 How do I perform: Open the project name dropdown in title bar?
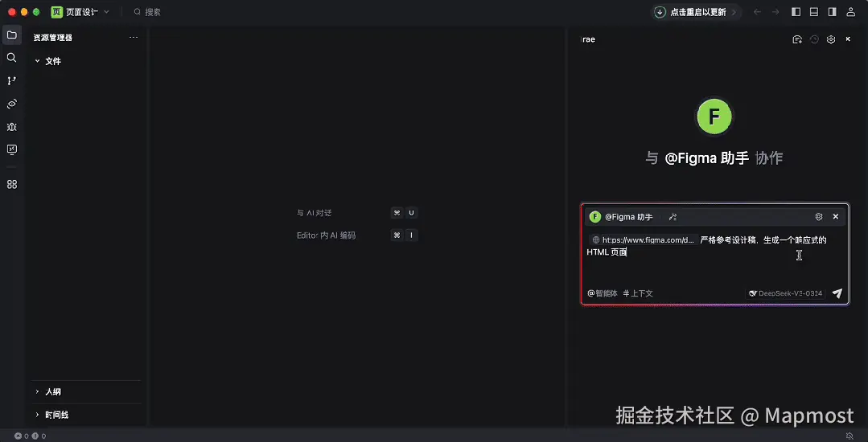click(x=80, y=11)
